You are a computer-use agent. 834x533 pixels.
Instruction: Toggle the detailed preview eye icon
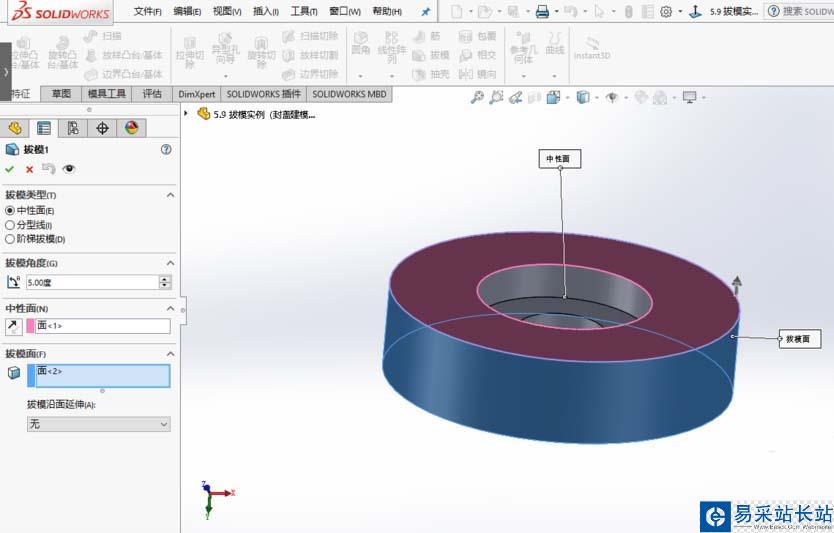tap(69, 169)
